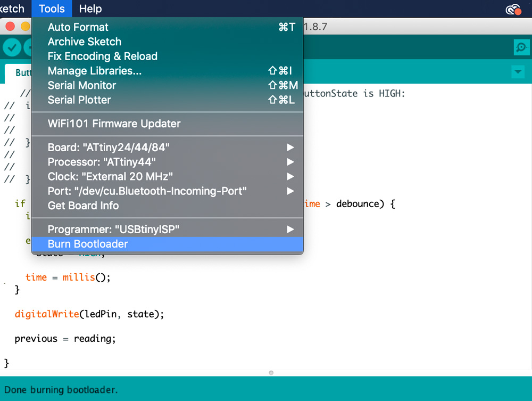Screen dimensions: 532x401
Task: Click the code line "digitalWrite(ledPin, state);"
Action: [89, 314]
